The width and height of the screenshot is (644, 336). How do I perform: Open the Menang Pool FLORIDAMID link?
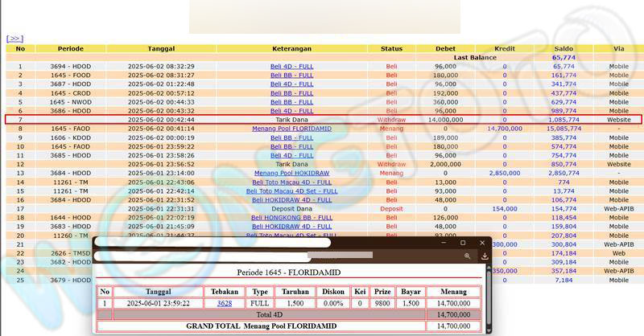pyautogui.click(x=292, y=129)
